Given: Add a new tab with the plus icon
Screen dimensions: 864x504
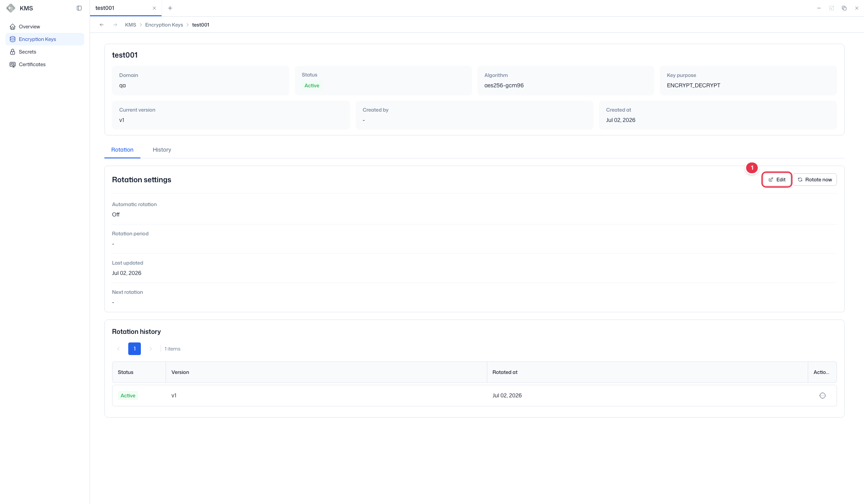Looking at the screenshot, I should (170, 8).
